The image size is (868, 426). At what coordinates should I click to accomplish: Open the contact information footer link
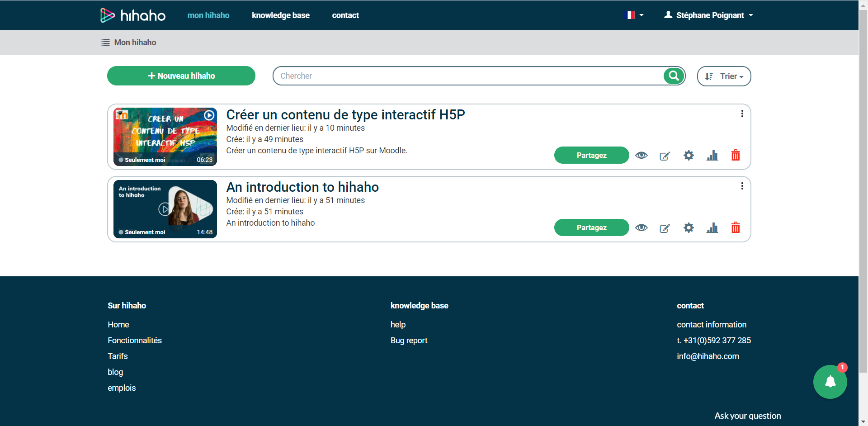712,325
